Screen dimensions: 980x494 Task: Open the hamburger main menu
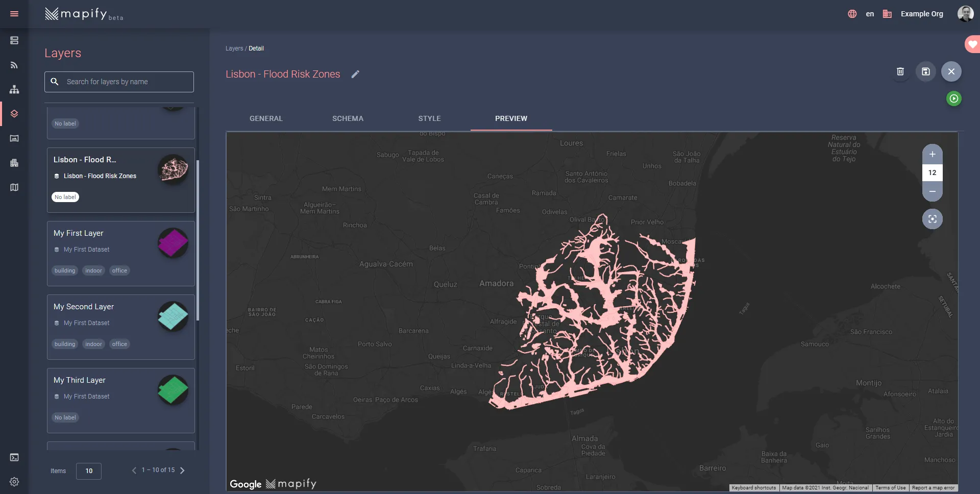click(14, 14)
